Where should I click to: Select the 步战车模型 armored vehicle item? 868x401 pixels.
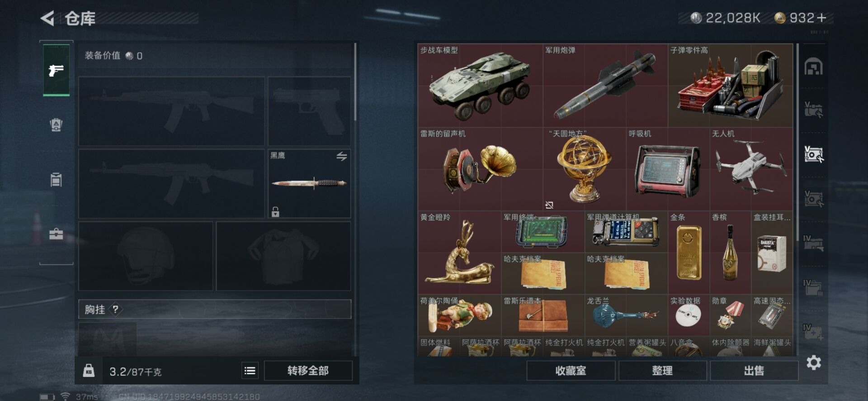coord(480,86)
